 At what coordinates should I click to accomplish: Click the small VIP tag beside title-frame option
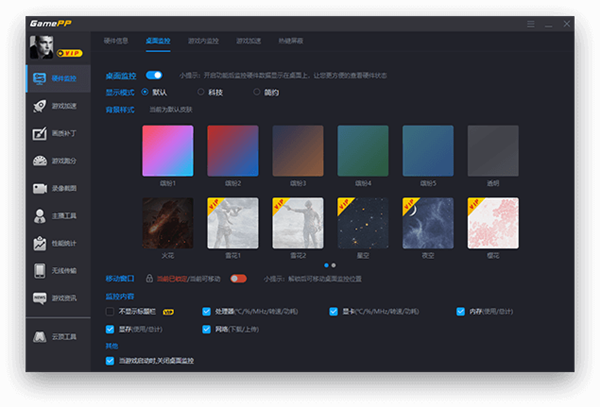(x=168, y=312)
